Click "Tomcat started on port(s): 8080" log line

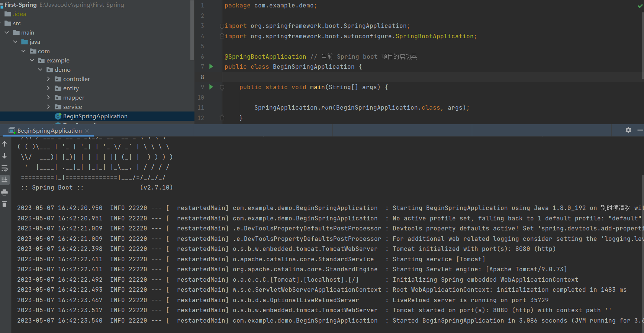click(x=502, y=310)
